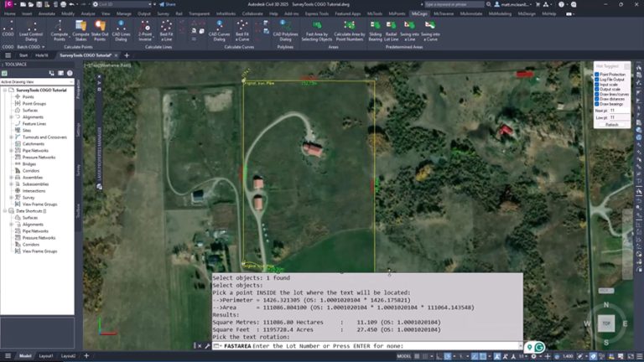Launch the 2-Point Inverse tool
Viewport: 644px width, 362px height.
point(145,31)
